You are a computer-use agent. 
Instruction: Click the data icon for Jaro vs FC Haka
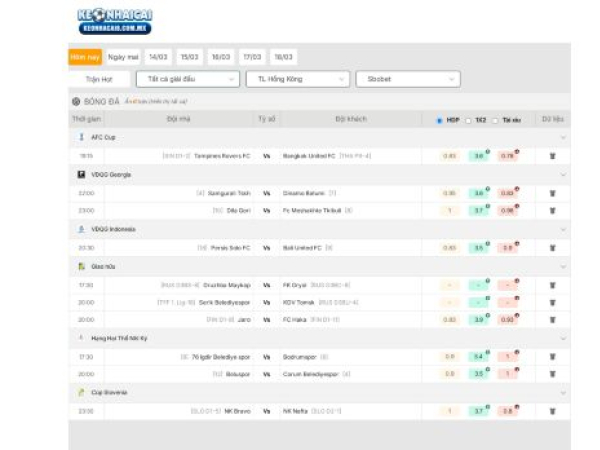(x=552, y=320)
